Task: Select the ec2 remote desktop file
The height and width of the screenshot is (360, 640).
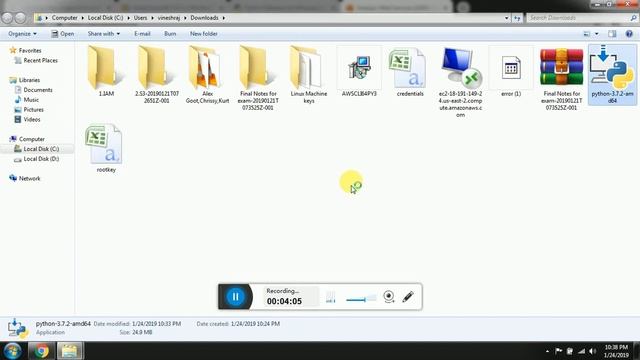Action: 460,82
